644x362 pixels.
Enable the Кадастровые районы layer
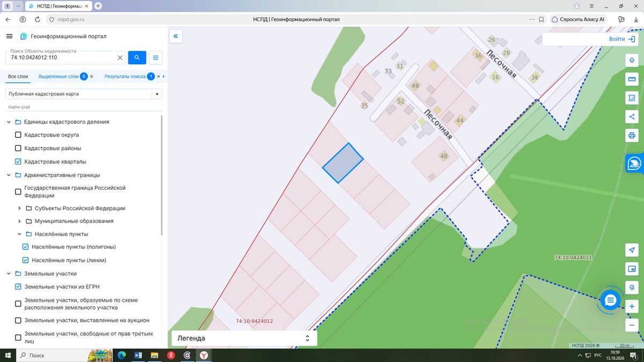point(18,149)
